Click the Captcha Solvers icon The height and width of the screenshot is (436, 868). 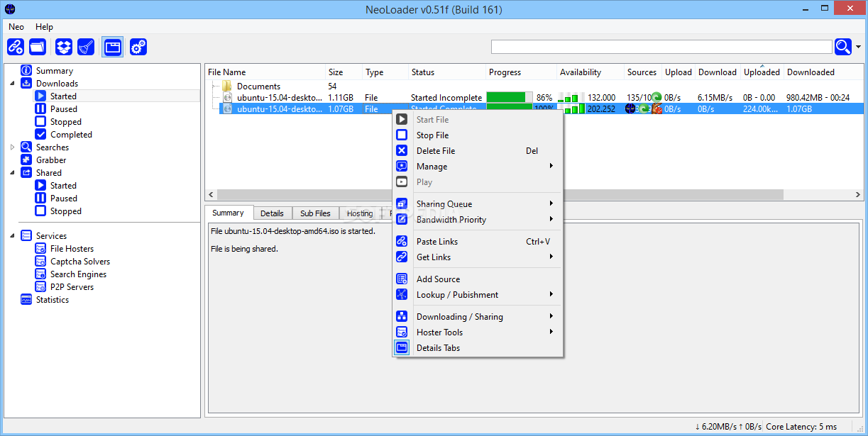tap(40, 262)
